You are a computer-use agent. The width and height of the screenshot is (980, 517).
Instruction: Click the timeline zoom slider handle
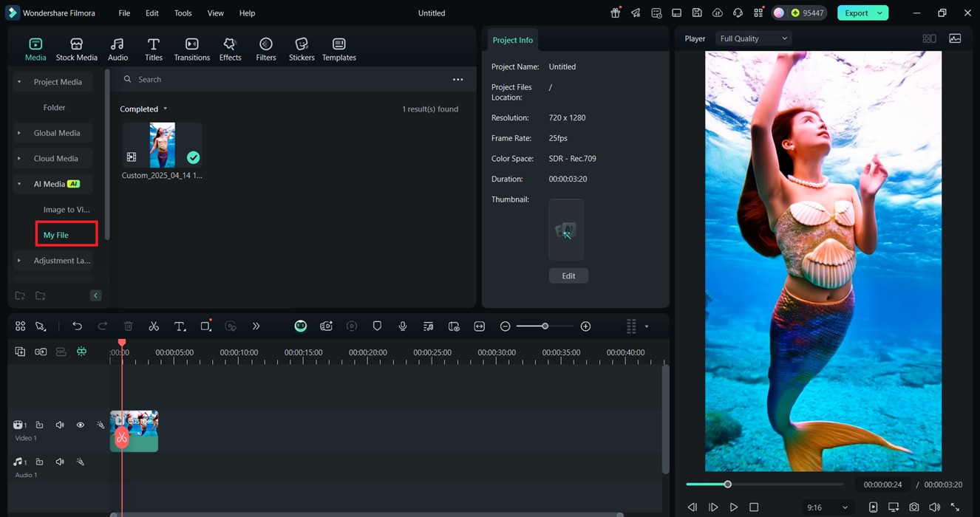[545, 326]
